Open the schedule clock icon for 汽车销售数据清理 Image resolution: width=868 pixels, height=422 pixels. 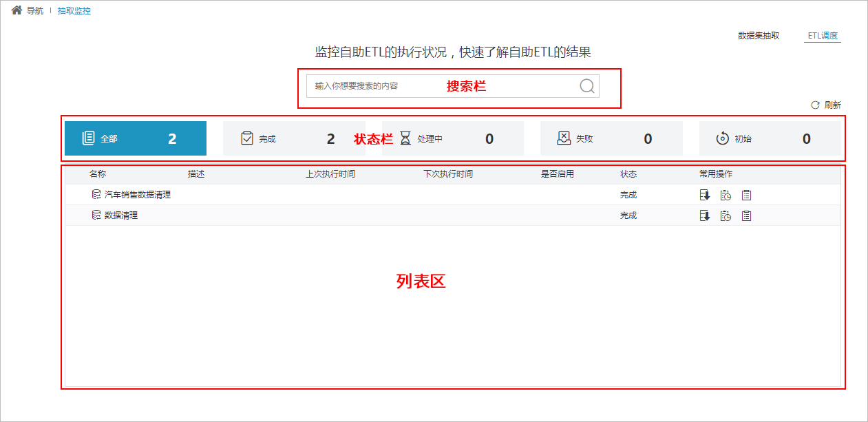pyautogui.click(x=726, y=196)
